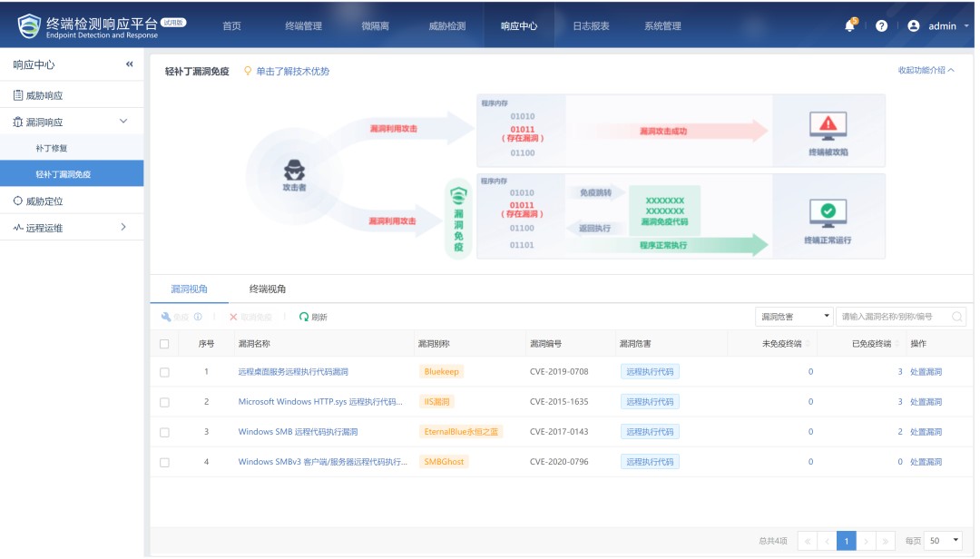This screenshot has height=559, width=980.
Task: Click the admin user avatar icon
Action: [914, 26]
